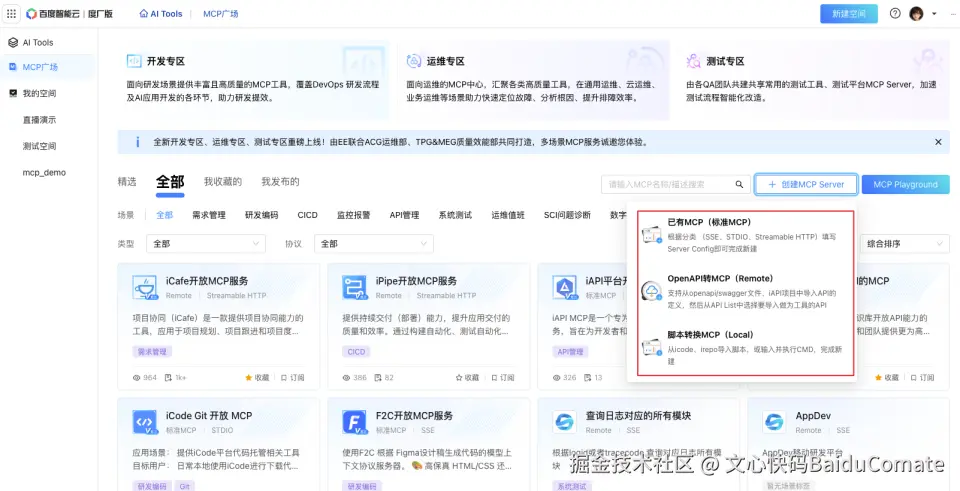Click the 查询日志对应的所有模块 icon
Image resolution: width=960 pixels, height=491 pixels.
tap(565, 422)
